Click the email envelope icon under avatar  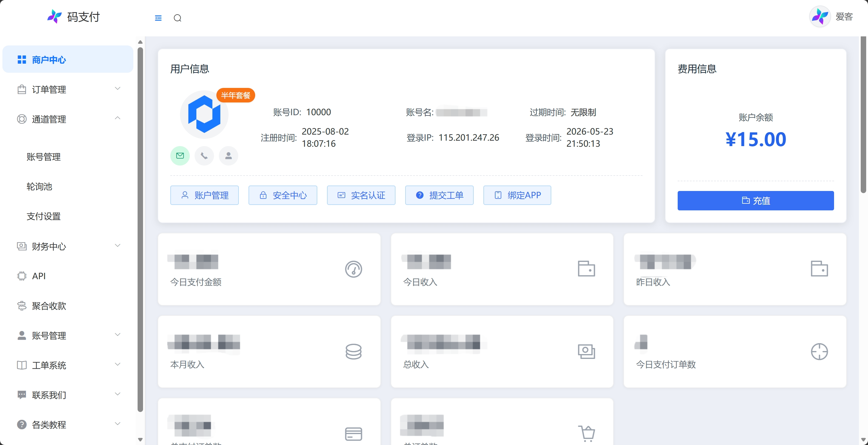click(x=180, y=156)
